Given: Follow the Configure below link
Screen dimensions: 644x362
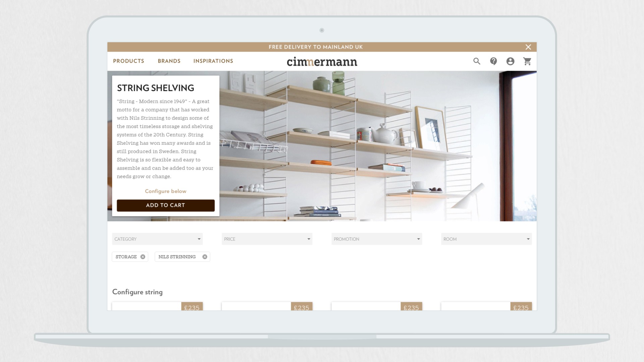Looking at the screenshot, I should (x=165, y=191).
